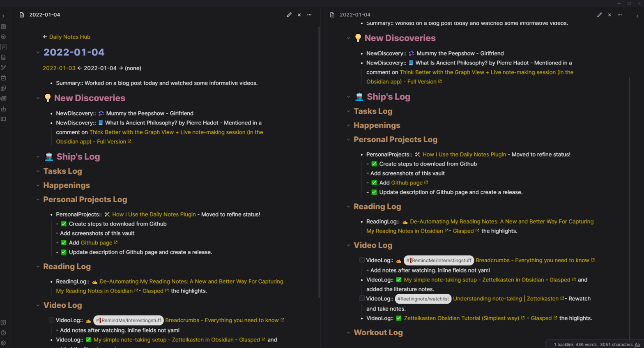Open the previous day 2022-01-03 link
The image size is (644, 348).
tap(59, 68)
